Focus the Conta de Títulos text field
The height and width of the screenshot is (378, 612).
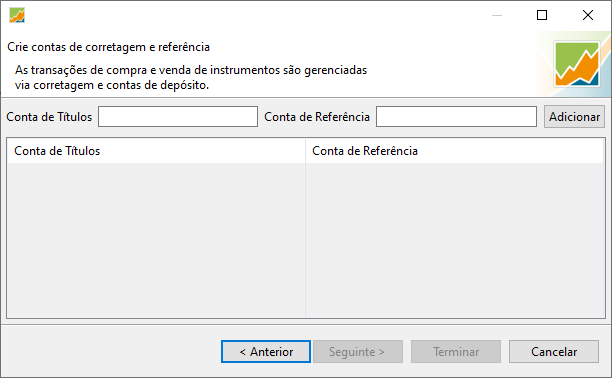tap(178, 116)
